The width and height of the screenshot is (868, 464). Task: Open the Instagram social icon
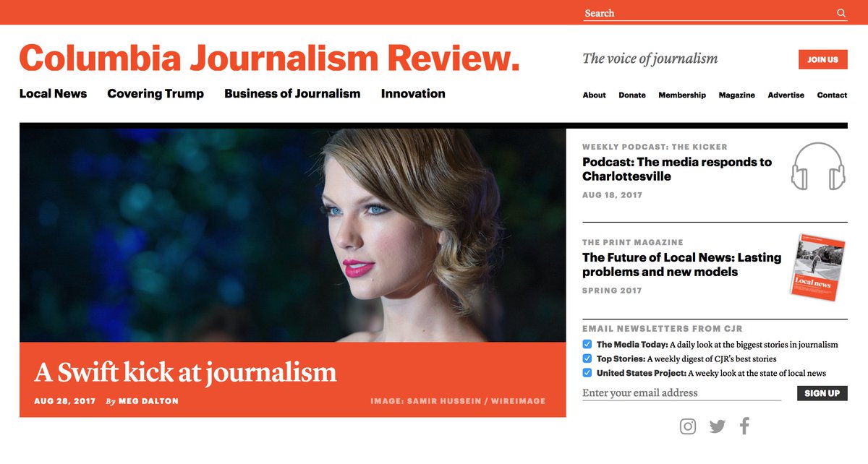688,426
